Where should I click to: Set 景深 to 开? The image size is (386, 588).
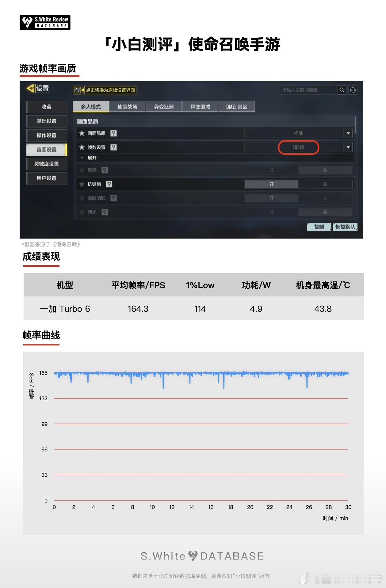(x=271, y=170)
